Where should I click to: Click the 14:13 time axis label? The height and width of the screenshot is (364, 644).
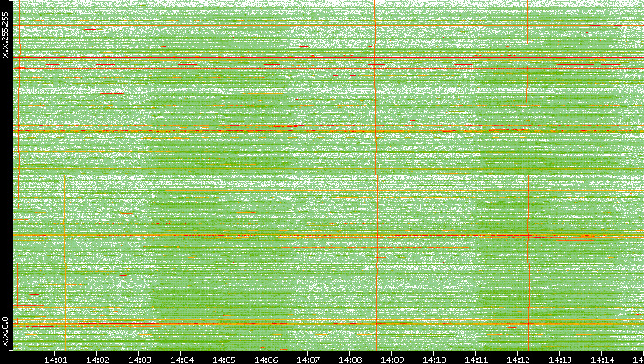tap(560, 360)
